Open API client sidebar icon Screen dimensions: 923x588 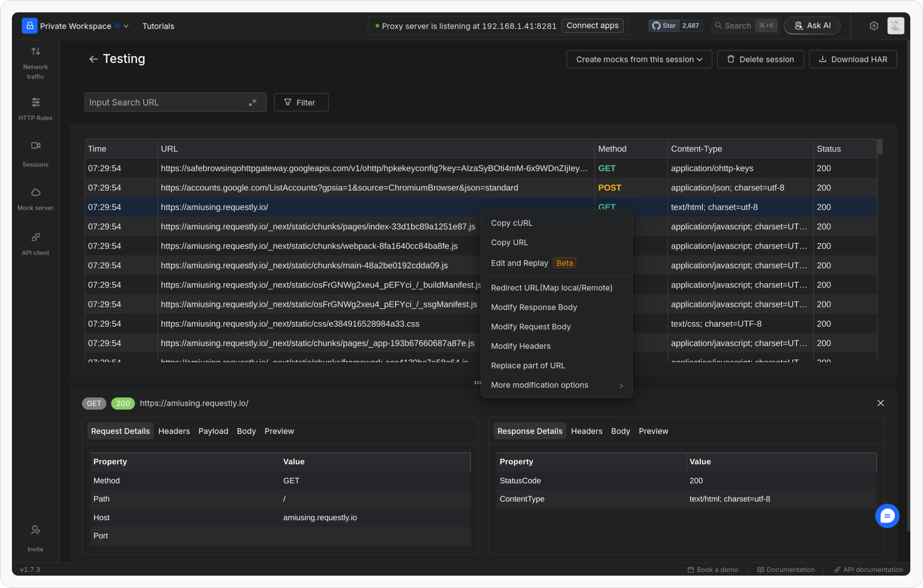[35, 238]
